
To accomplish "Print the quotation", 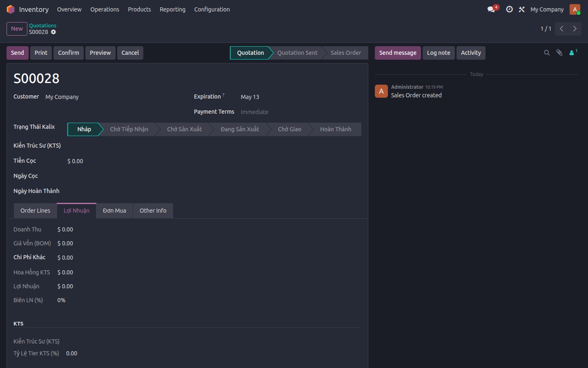I will click(41, 53).
